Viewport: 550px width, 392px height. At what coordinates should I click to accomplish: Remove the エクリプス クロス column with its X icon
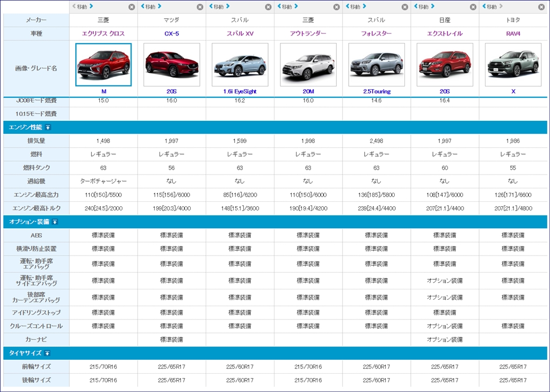coord(132,7)
